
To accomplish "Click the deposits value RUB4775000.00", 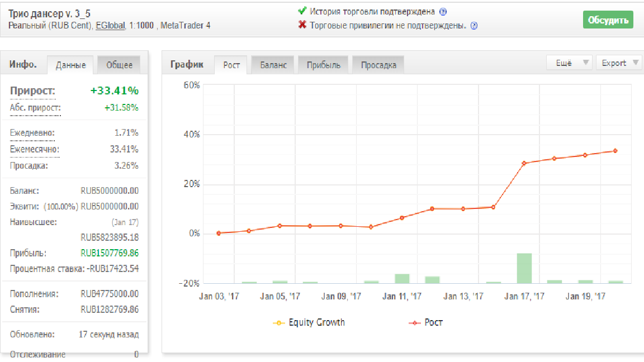I will point(110,294).
